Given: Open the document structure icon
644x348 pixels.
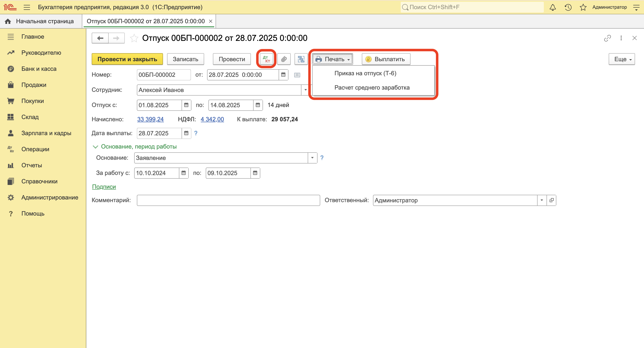Looking at the screenshot, I should pos(301,59).
